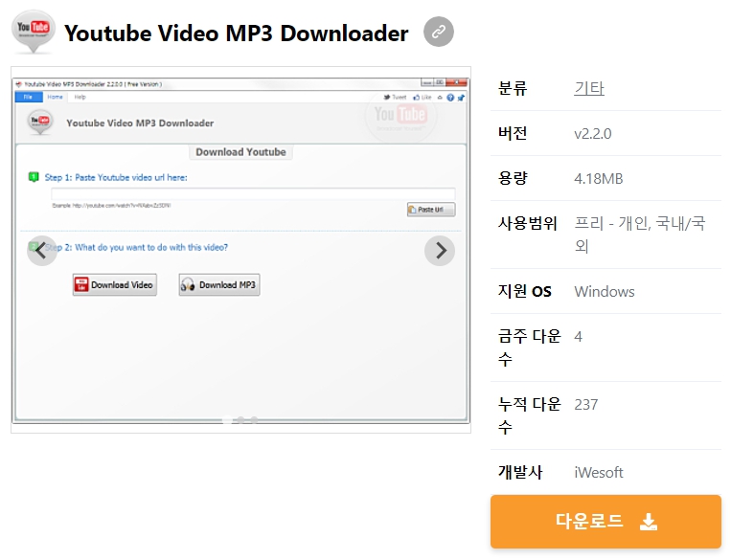Open the File menu in app screenshot
The height and width of the screenshot is (560, 731).
click(x=29, y=97)
